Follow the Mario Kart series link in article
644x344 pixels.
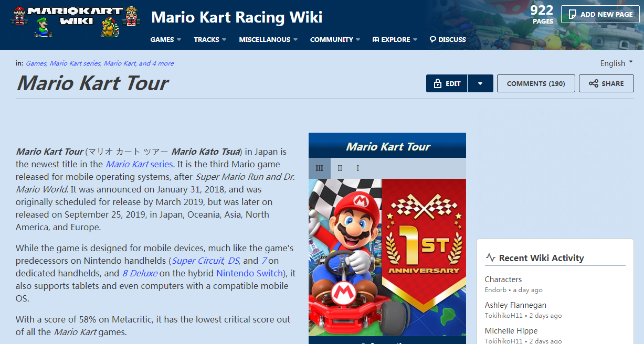139,164
